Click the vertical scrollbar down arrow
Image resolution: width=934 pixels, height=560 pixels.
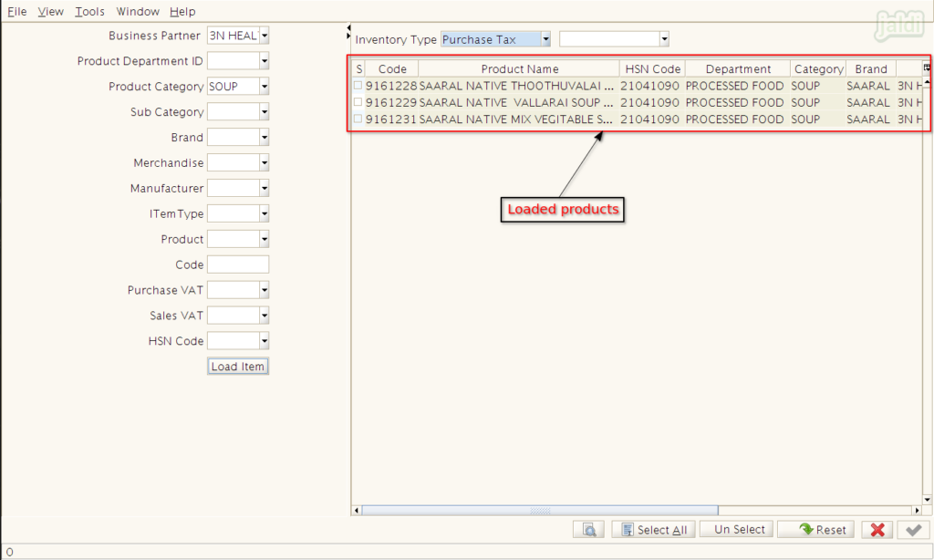pyautogui.click(x=927, y=500)
